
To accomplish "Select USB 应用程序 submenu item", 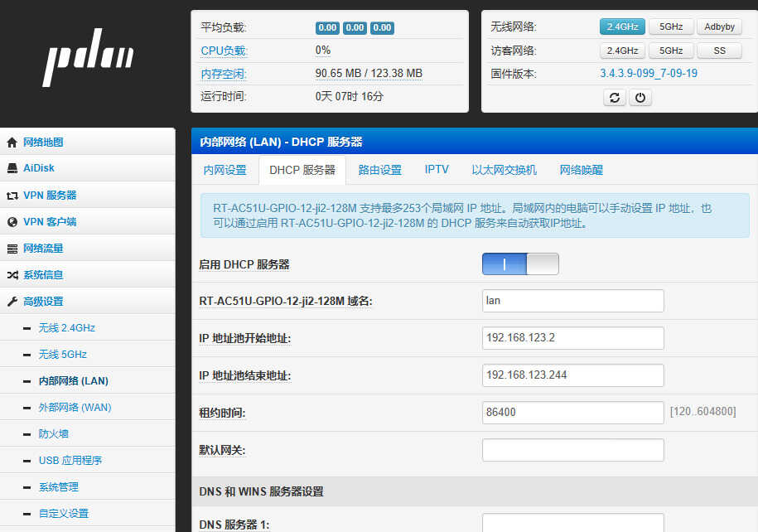I will coord(70,461).
